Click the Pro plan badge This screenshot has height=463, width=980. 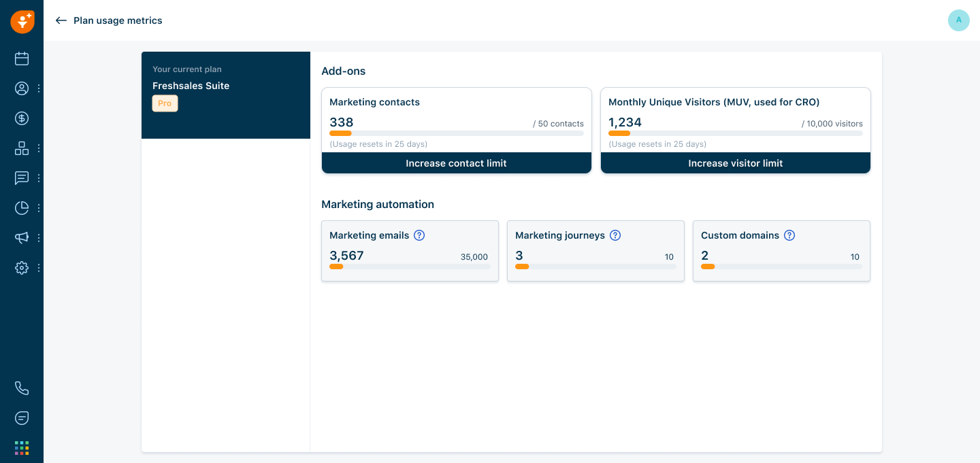pos(165,103)
